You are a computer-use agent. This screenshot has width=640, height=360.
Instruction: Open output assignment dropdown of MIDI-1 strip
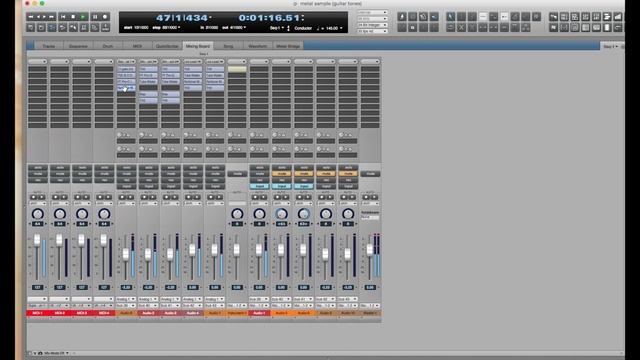coord(38,305)
